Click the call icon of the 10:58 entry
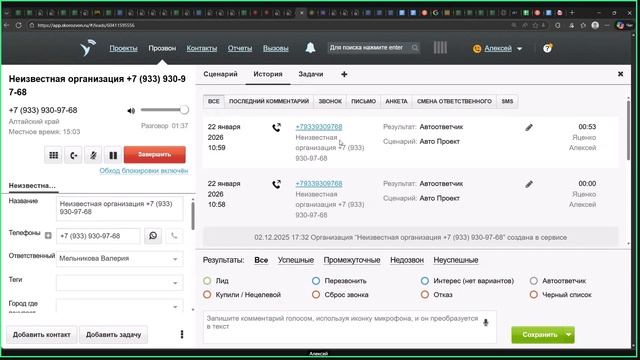 [277, 184]
